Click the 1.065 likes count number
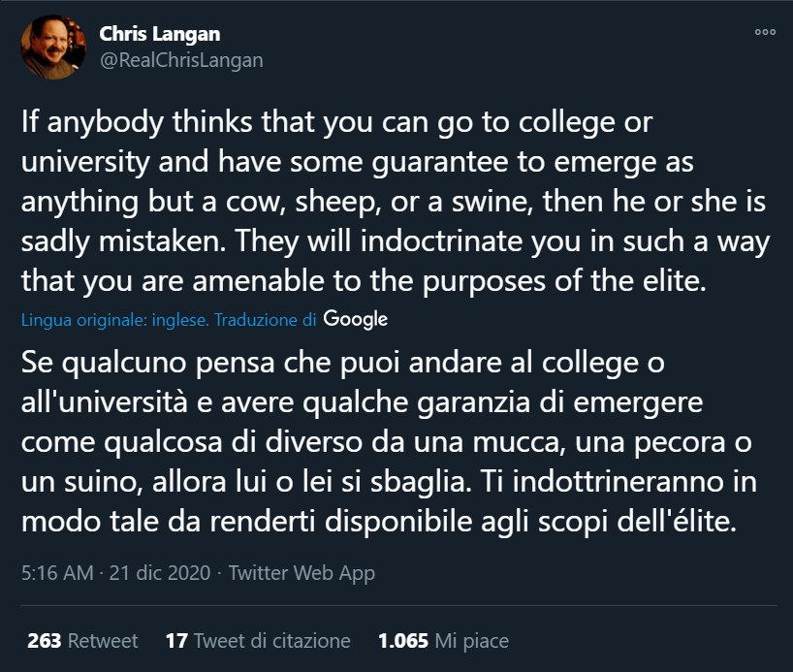Screen dimensions: 793x672 (x=403, y=641)
